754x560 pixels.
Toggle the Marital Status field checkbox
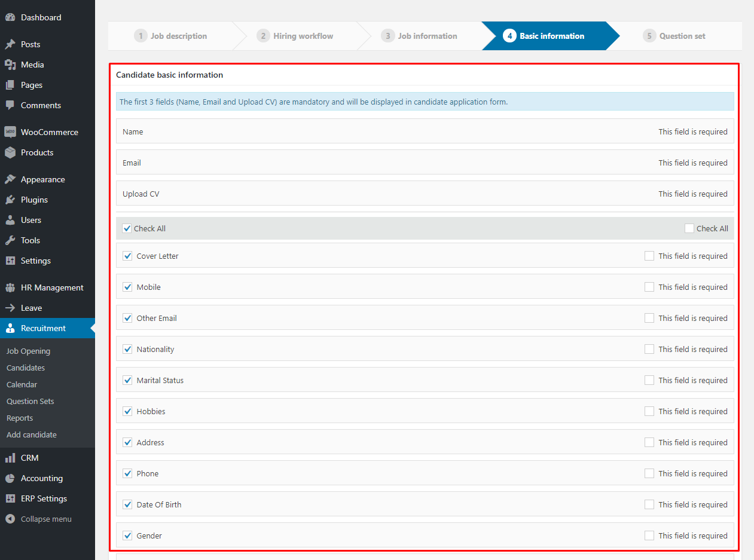point(127,380)
